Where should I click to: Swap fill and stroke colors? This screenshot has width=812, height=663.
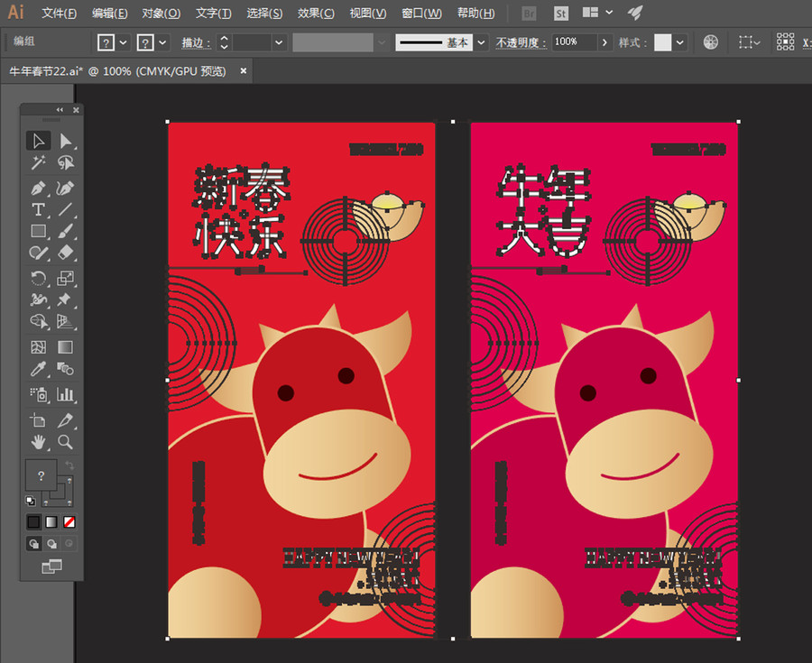69,465
